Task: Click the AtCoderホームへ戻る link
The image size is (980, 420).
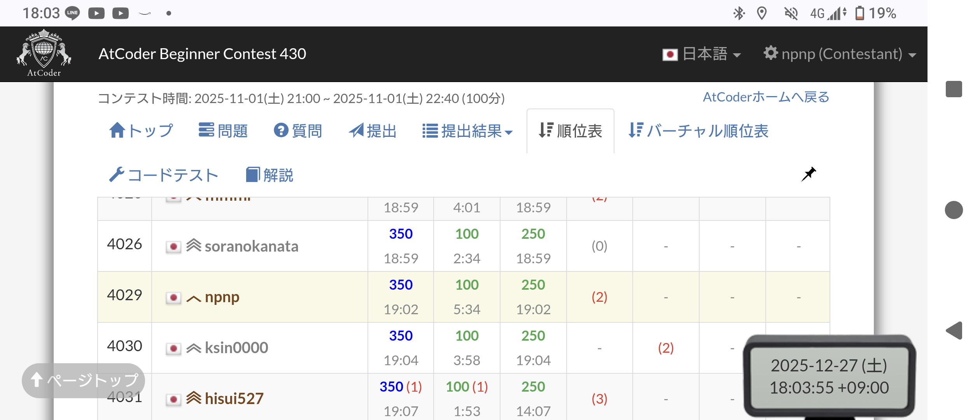Action: pyautogui.click(x=765, y=97)
